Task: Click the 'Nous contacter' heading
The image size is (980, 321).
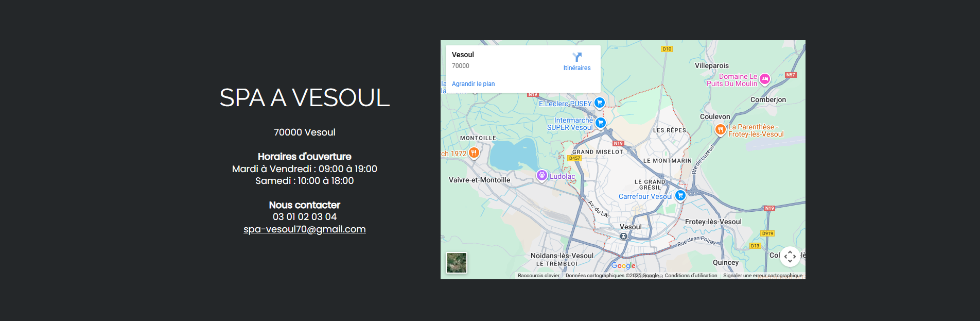Action: tap(305, 205)
